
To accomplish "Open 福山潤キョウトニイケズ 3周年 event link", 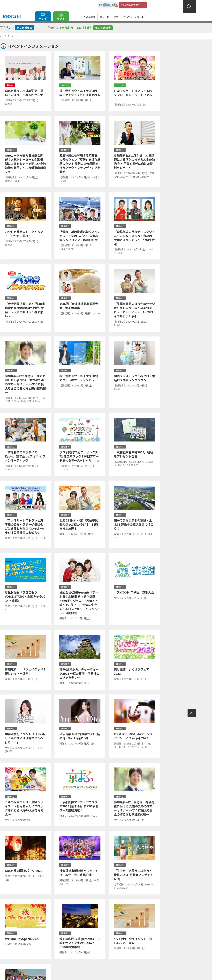I will [x=80, y=93].
